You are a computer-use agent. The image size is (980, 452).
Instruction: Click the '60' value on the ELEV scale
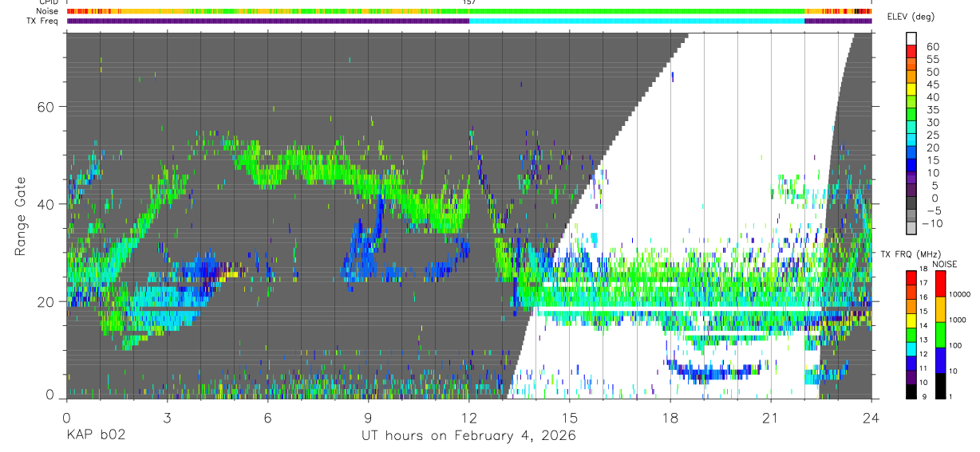tap(933, 46)
